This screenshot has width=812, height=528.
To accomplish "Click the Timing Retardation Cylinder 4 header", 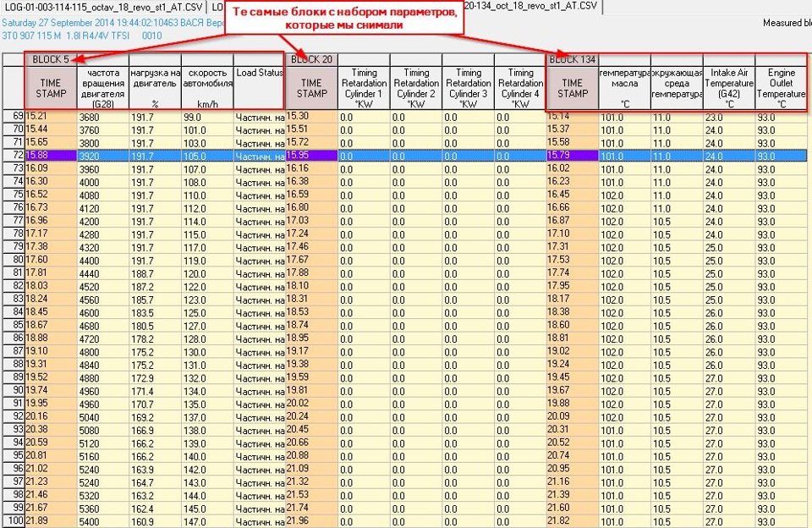I will tap(520, 88).
